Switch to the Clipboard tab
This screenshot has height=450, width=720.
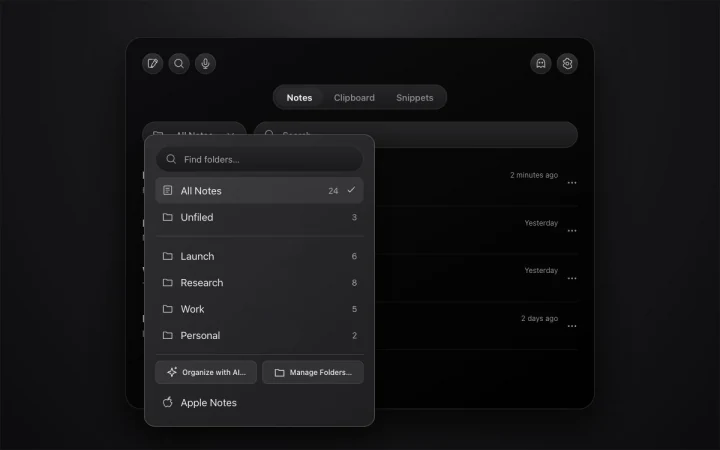pos(354,97)
